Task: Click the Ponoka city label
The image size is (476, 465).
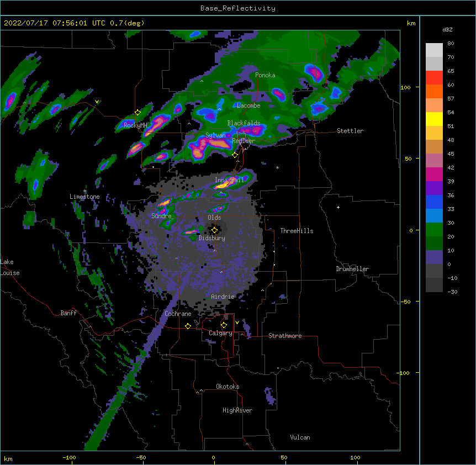Action: click(265, 75)
